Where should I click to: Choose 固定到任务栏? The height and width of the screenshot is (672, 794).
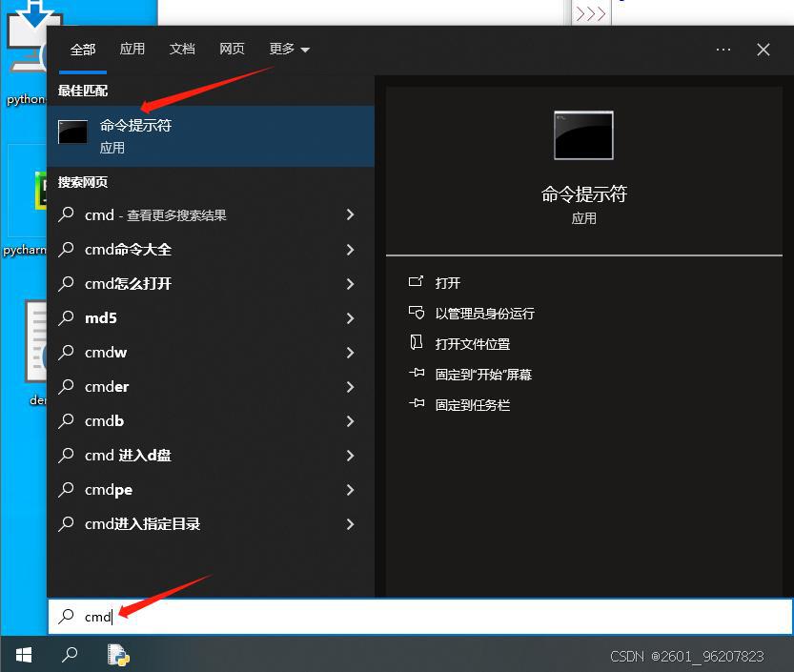(x=473, y=404)
